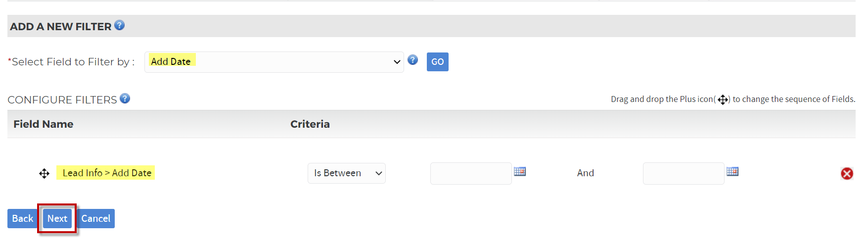Image resolution: width=868 pixels, height=250 pixels.
Task: Open Select Field to Filter by dropdown
Action: click(274, 62)
